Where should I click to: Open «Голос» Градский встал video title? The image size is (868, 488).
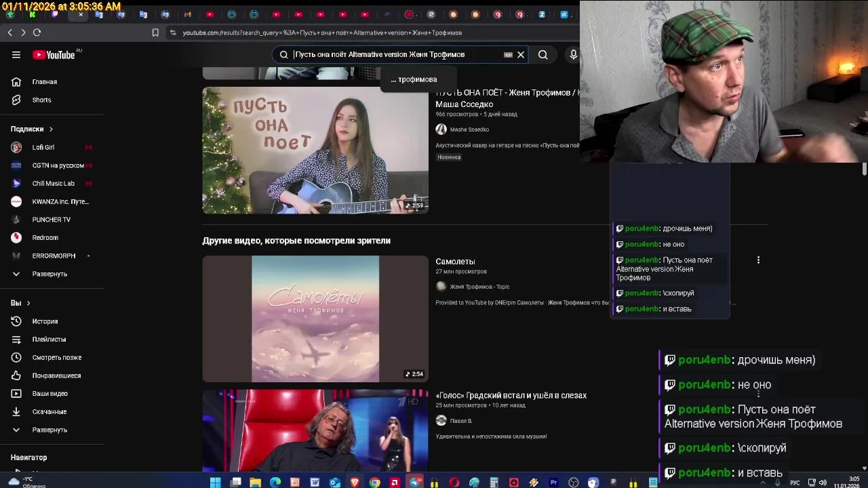tap(511, 395)
